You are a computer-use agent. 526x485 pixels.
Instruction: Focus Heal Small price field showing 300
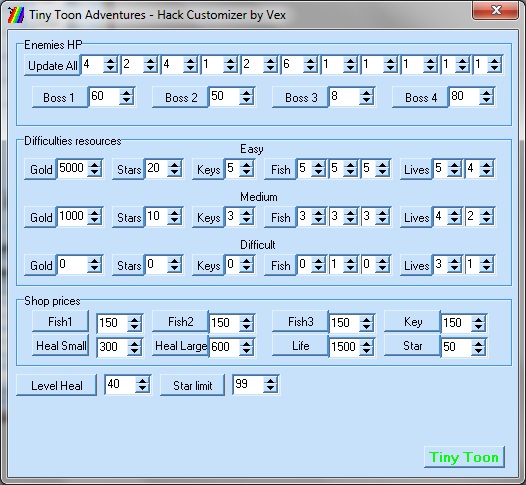point(113,347)
